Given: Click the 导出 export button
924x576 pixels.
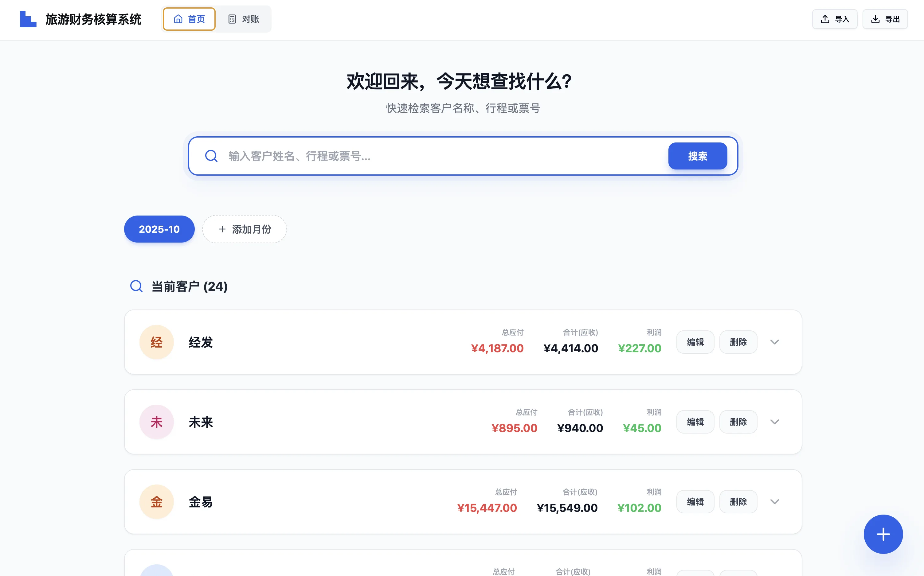Looking at the screenshot, I should point(885,19).
